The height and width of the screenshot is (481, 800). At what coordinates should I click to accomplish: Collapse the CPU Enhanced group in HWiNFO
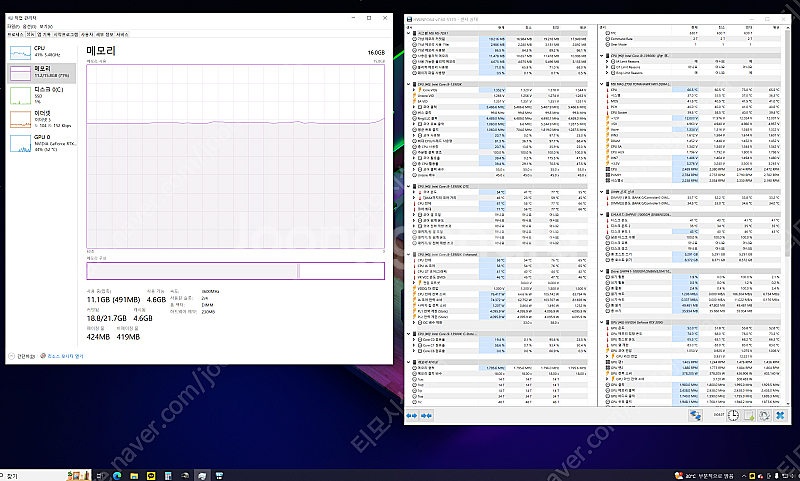coord(409,254)
